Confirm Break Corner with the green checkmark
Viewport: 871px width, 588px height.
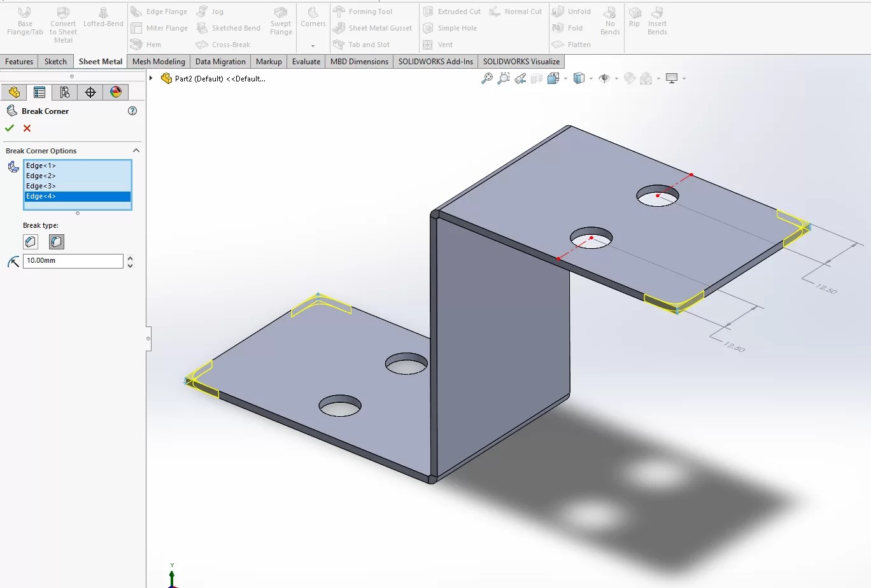(10, 128)
